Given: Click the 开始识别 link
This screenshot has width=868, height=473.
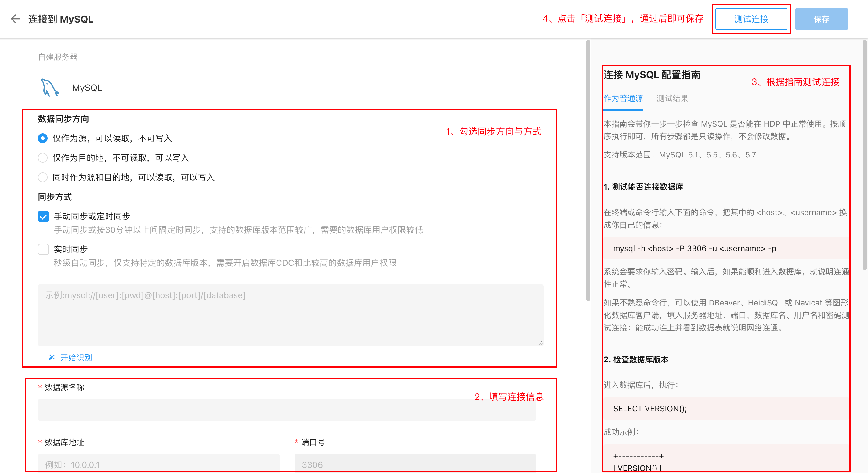Looking at the screenshot, I should tap(76, 357).
